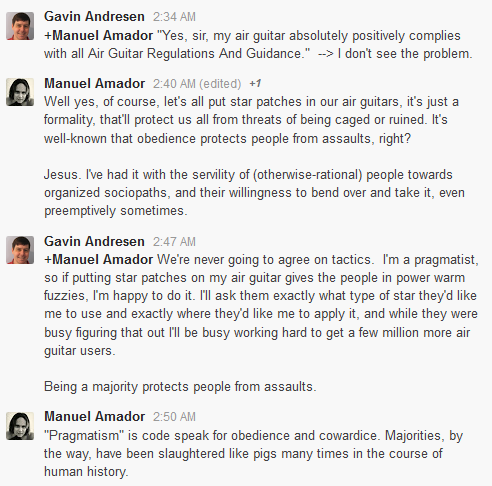This screenshot has height=486, width=492.
Task: Open Gavin Andresen's profile from 2:47 AM comment name
Action: 94,241
